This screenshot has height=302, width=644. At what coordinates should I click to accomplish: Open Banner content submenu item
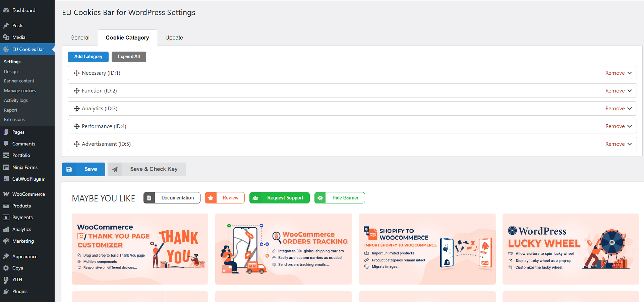(x=19, y=81)
